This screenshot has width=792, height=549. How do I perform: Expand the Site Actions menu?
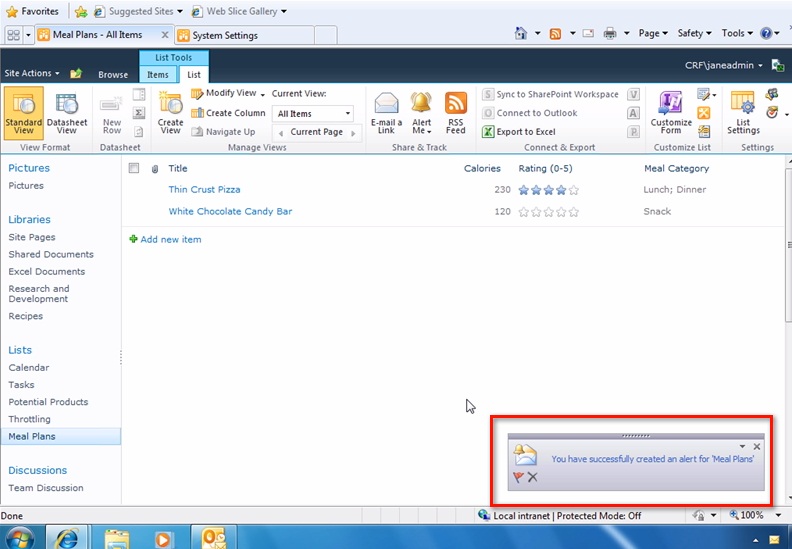32,73
